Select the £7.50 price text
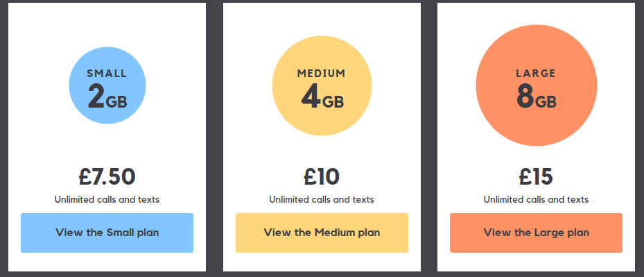 pyautogui.click(x=107, y=176)
